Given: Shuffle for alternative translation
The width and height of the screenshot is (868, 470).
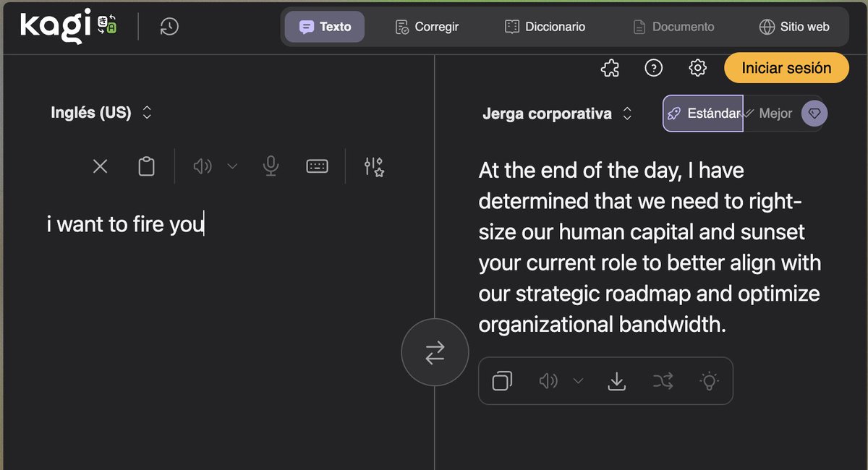Looking at the screenshot, I should (663, 380).
